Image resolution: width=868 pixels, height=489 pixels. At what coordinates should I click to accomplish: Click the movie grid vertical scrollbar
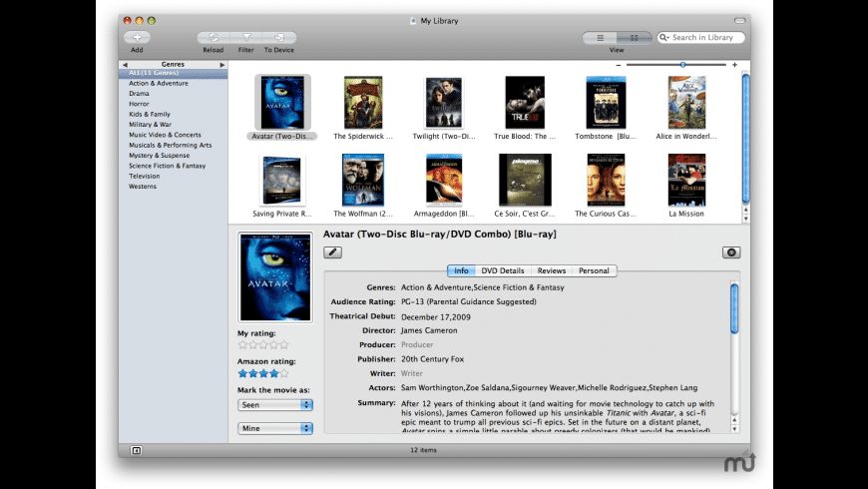tap(745, 139)
